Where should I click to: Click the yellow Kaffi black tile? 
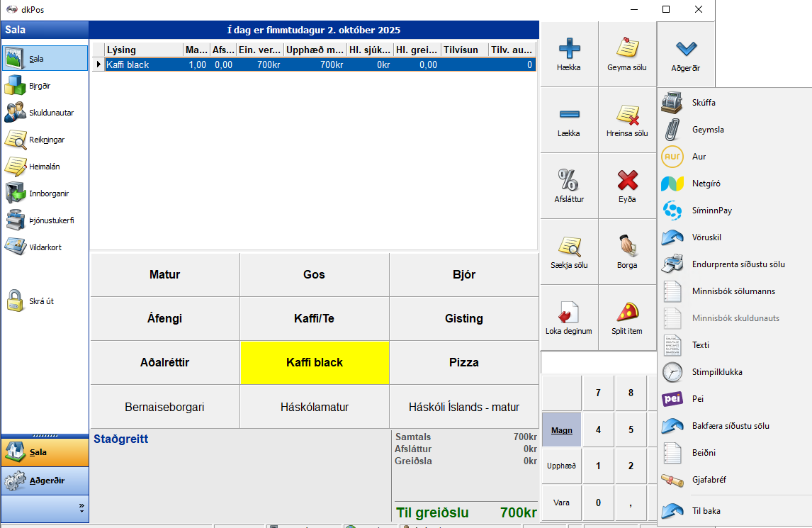[x=314, y=362]
